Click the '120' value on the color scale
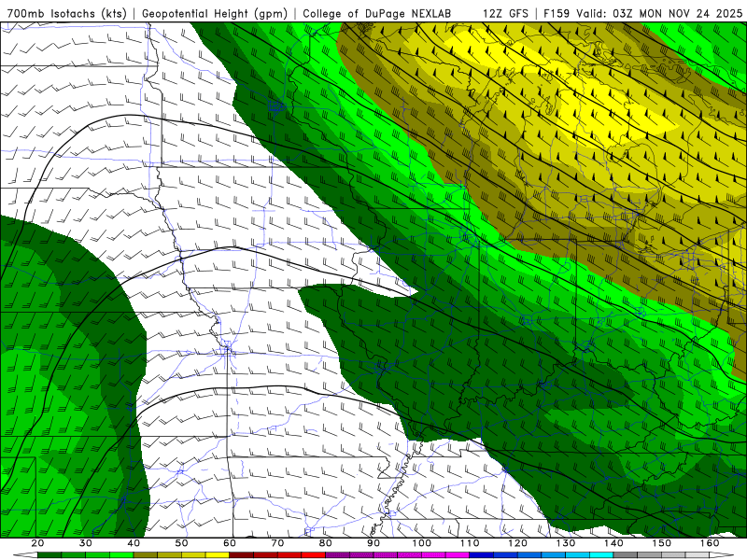747x560 pixels. pos(518,543)
